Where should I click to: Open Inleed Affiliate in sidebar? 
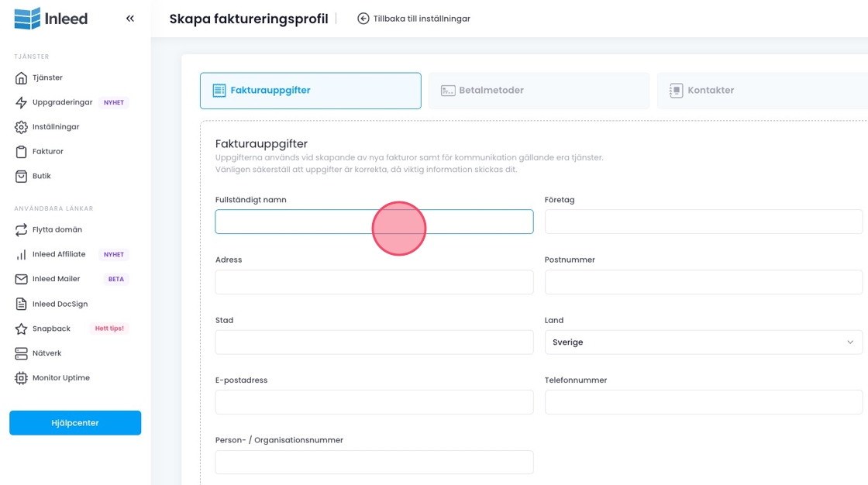tap(59, 254)
